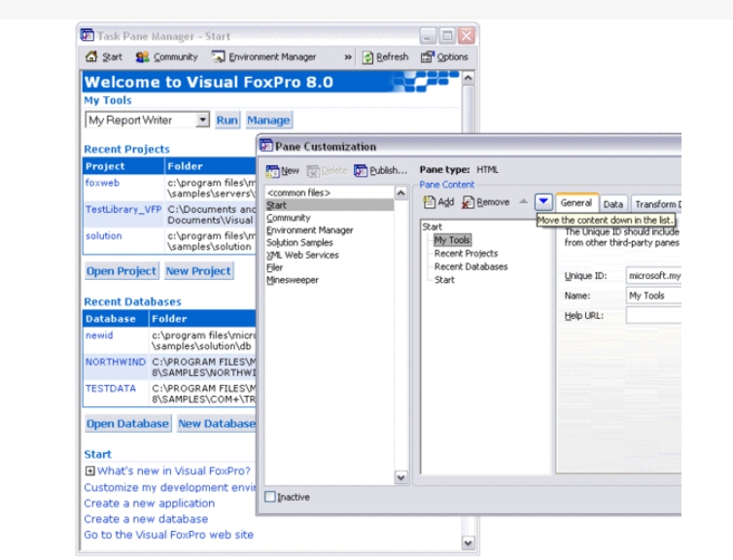Open the TestLibrary_VFP project link
This screenshot has height=560, width=733.
tap(122, 209)
